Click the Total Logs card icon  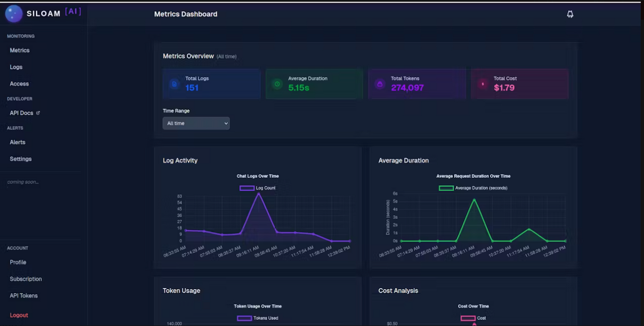click(x=174, y=84)
